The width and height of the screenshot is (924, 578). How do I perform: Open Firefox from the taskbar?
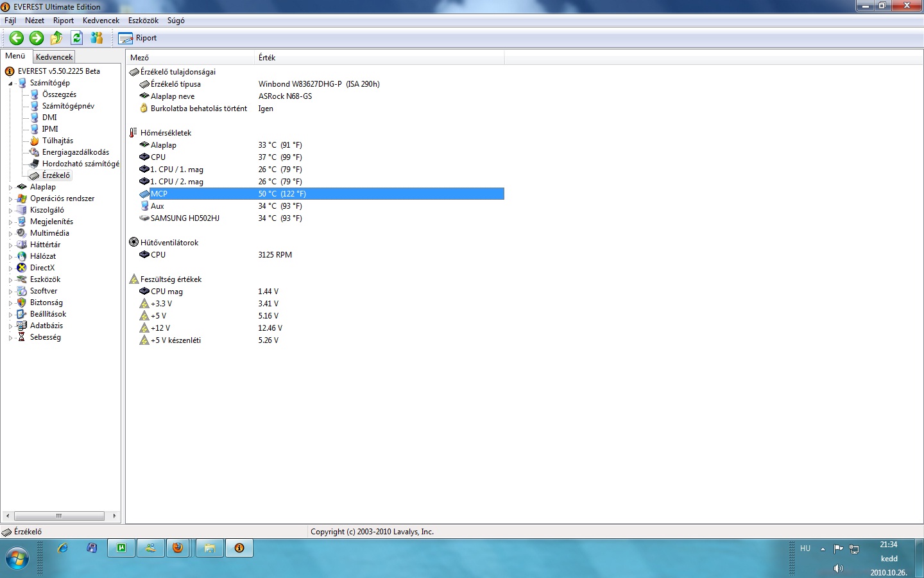[178, 548]
